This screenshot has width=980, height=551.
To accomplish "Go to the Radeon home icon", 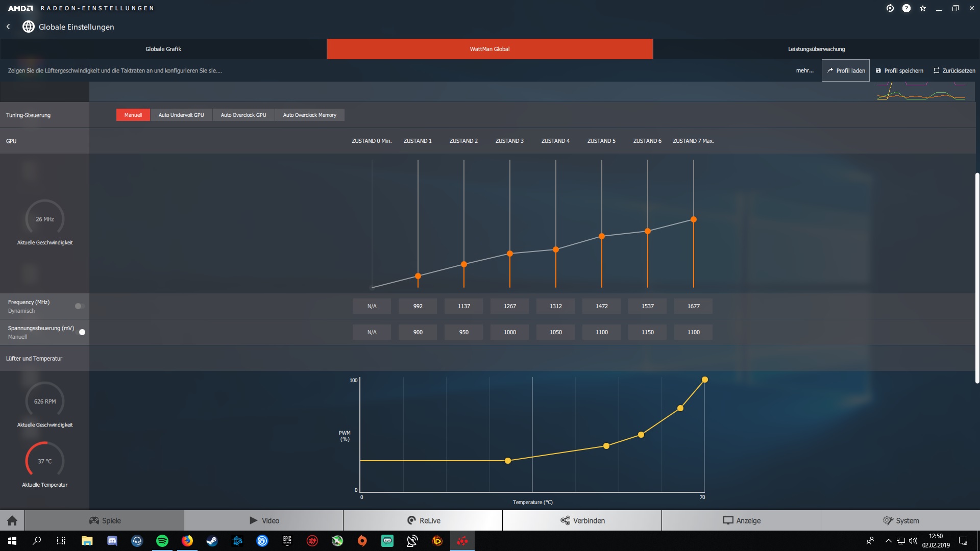I will (x=12, y=520).
